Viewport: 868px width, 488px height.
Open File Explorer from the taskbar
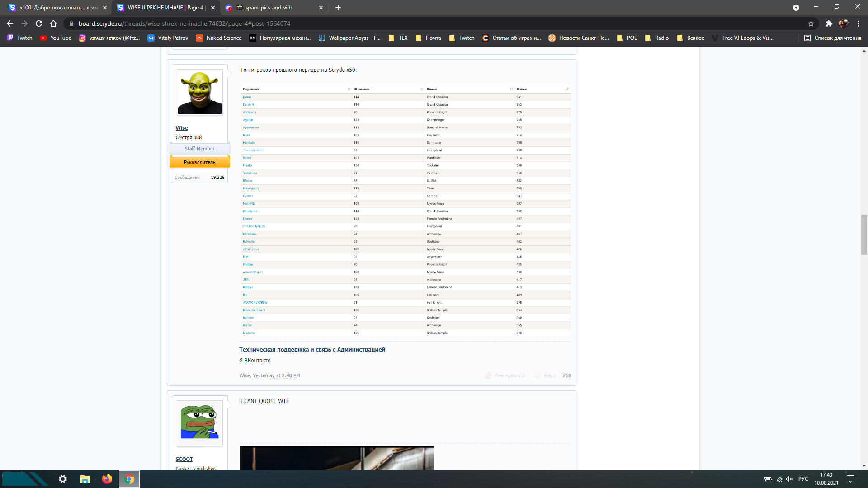click(x=85, y=479)
